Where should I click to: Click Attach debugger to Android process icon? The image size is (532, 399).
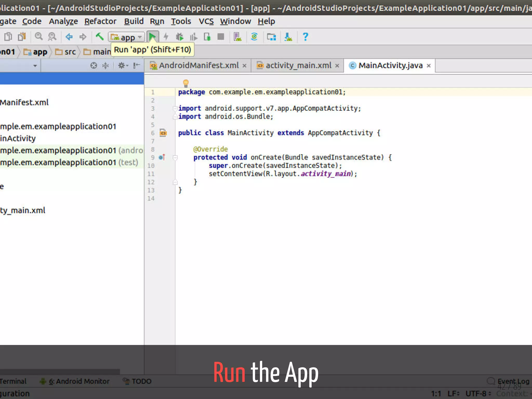click(x=207, y=37)
